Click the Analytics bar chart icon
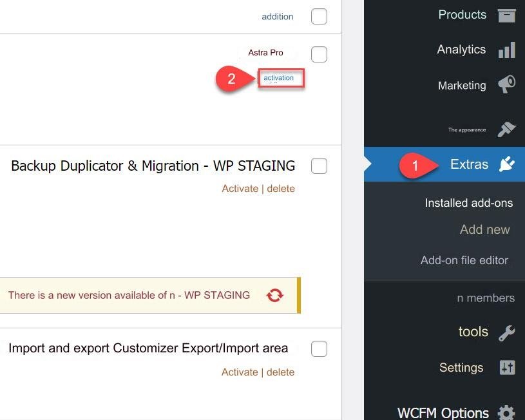The width and height of the screenshot is (525, 420). [506, 50]
